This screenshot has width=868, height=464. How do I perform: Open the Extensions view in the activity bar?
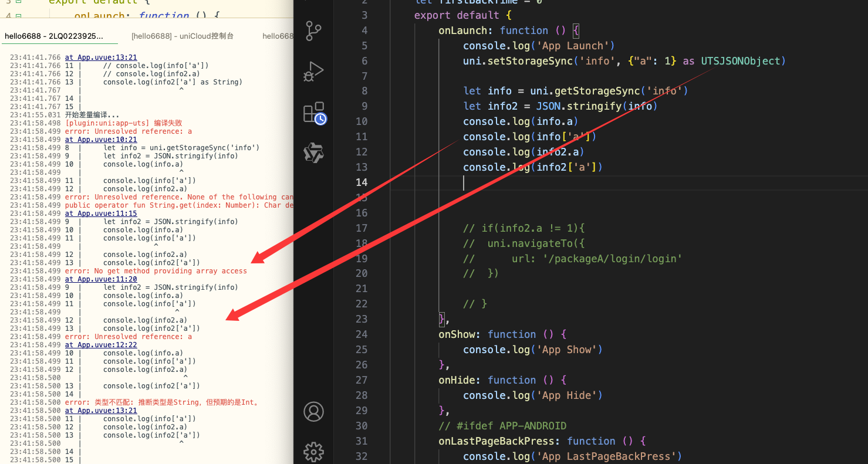click(314, 113)
